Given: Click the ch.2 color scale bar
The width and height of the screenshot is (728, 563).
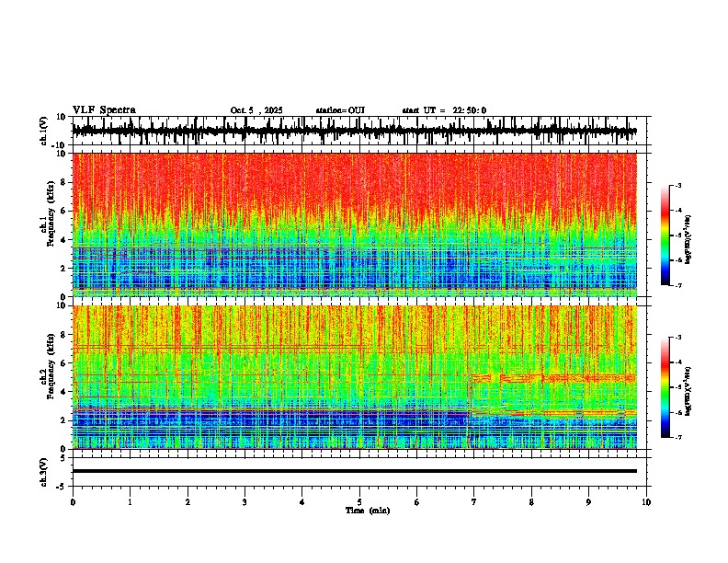Looking at the screenshot, I should [665, 387].
